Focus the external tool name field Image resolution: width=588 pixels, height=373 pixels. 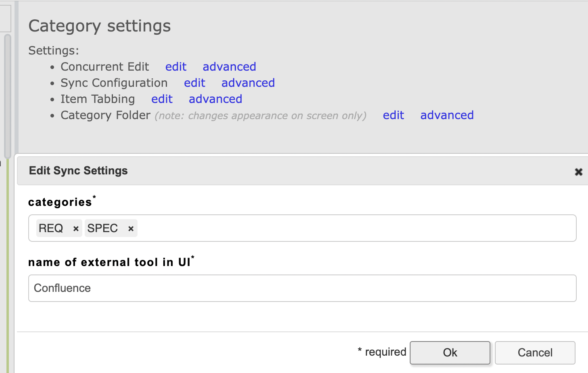(x=302, y=288)
